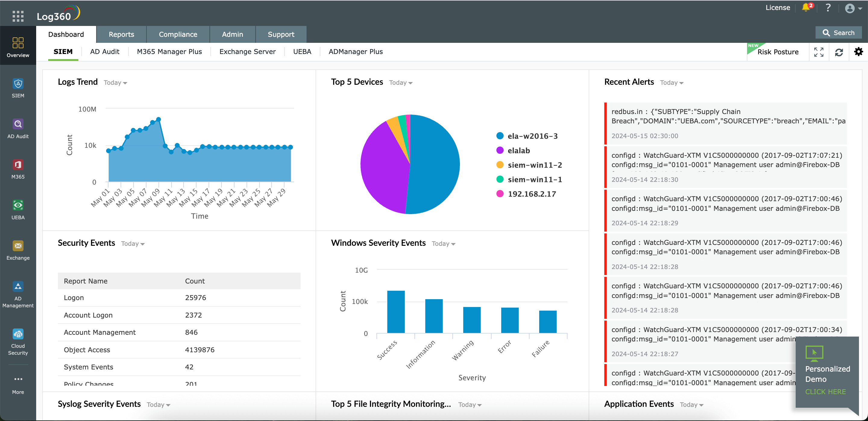Open the License link
The width and height of the screenshot is (868, 421).
pos(777,8)
